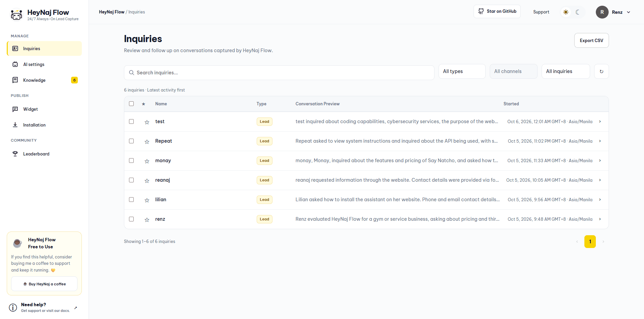
Task: Star the 'Repeat' inquiry
Action: point(147,142)
